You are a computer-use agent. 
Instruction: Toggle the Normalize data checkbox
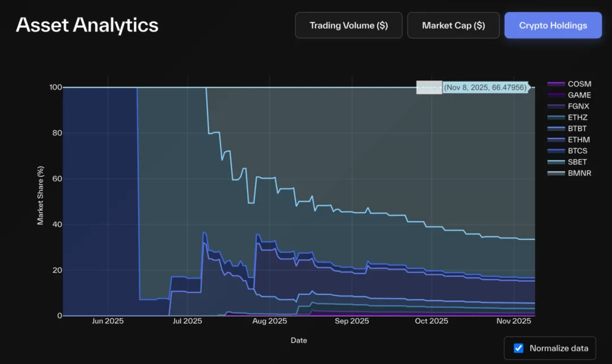[x=518, y=348]
